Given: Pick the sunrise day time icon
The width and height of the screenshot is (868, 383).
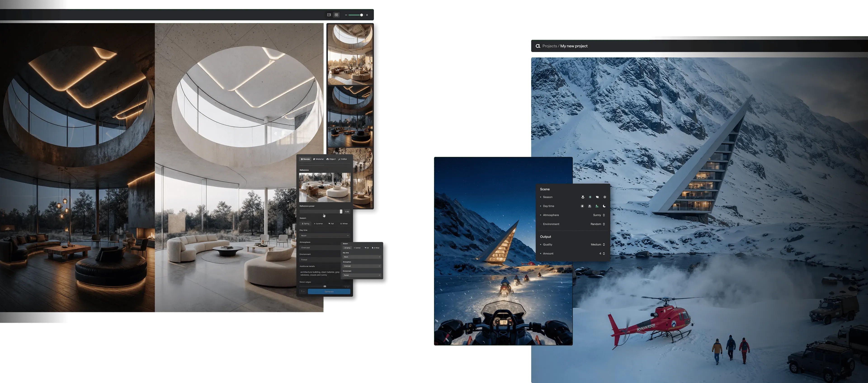Looking at the screenshot, I should coord(590,206).
